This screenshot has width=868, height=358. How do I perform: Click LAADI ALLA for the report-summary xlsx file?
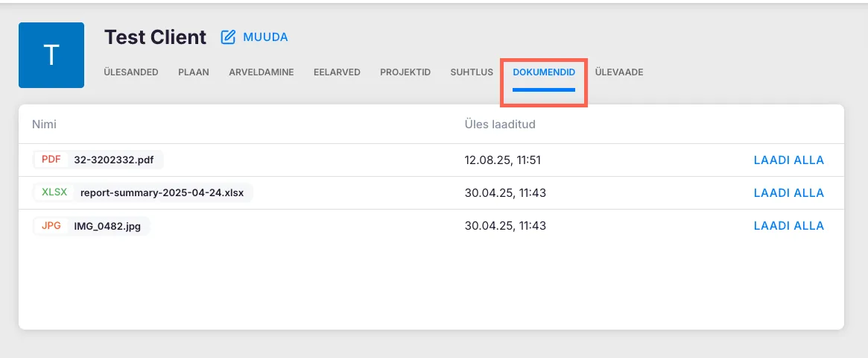click(x=788, y=193)
